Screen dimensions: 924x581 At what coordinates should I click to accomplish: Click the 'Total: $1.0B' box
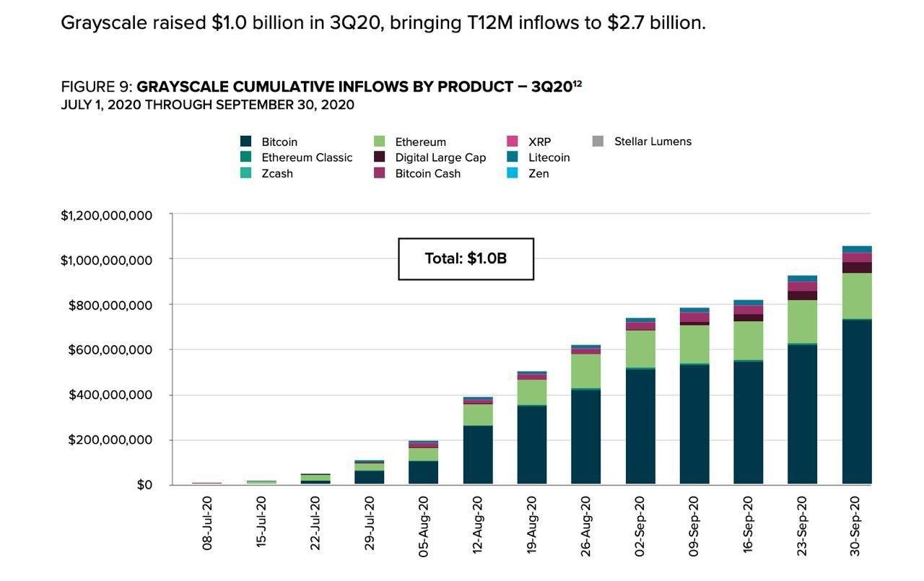click(466, 258)
